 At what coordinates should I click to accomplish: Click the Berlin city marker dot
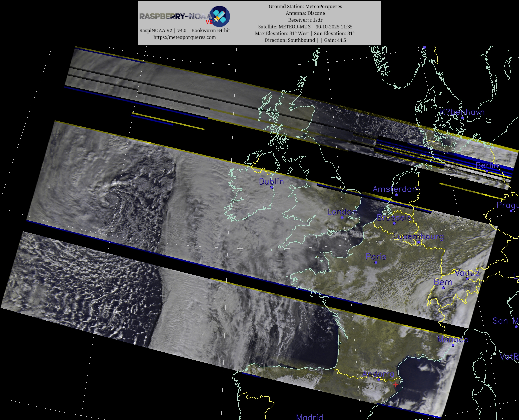[487, 171]
